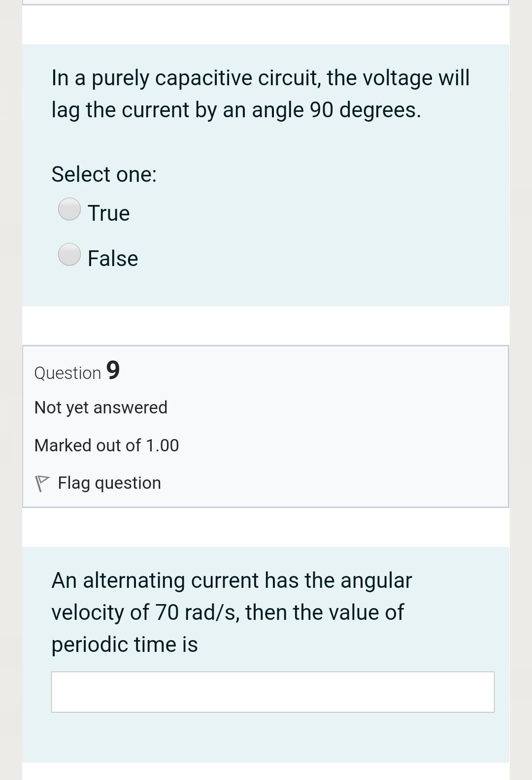This screenshot has width=532, height=780.
Task: Click the 'True' answer label
Action: coord(109,213)
